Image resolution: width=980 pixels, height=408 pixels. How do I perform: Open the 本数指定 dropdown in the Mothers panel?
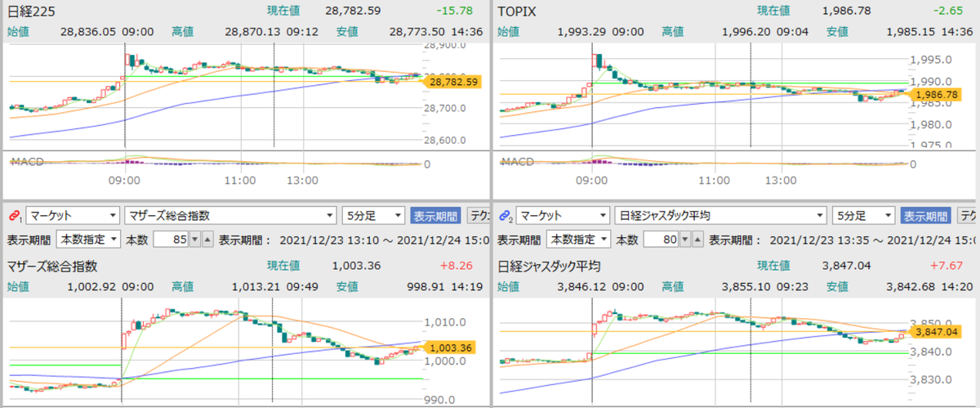click(x=87, y=240)
